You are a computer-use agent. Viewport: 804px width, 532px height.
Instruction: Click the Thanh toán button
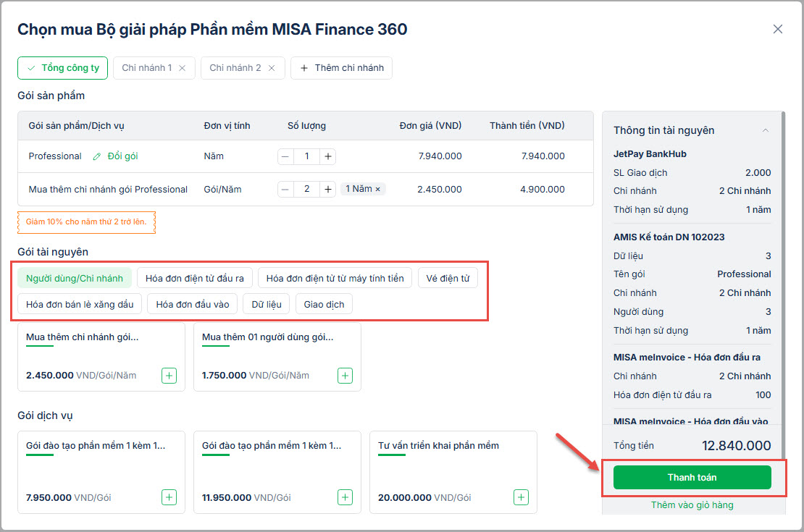(692, 478)
